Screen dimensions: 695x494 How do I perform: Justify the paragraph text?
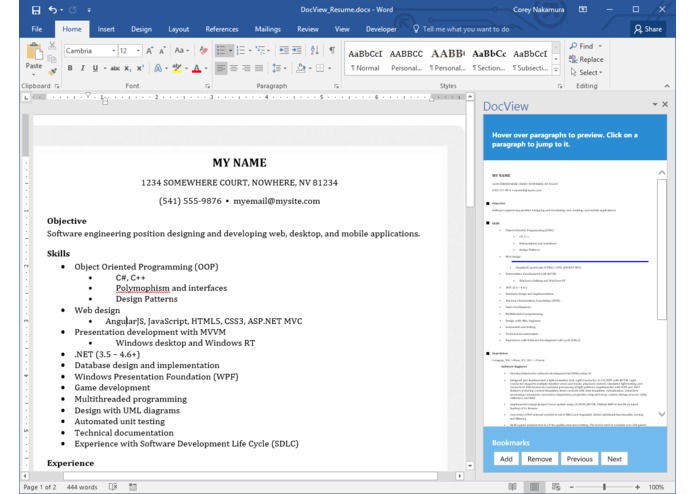(x=259, y=68)
